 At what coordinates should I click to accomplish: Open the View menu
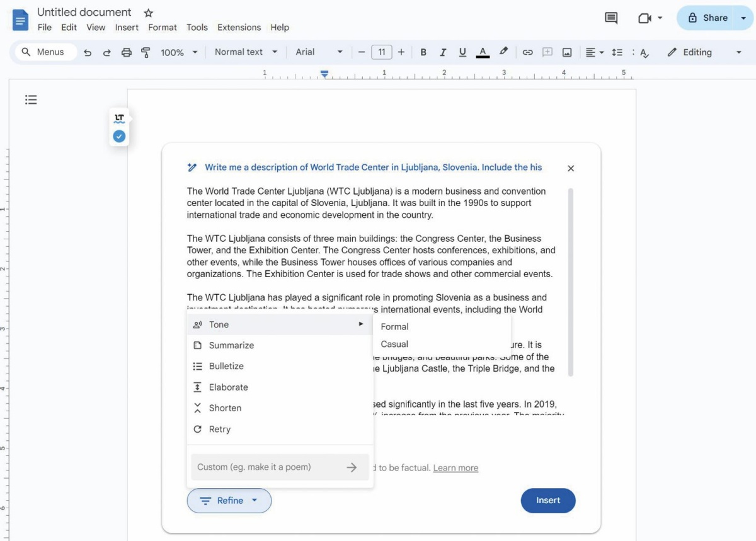[96, 28]
